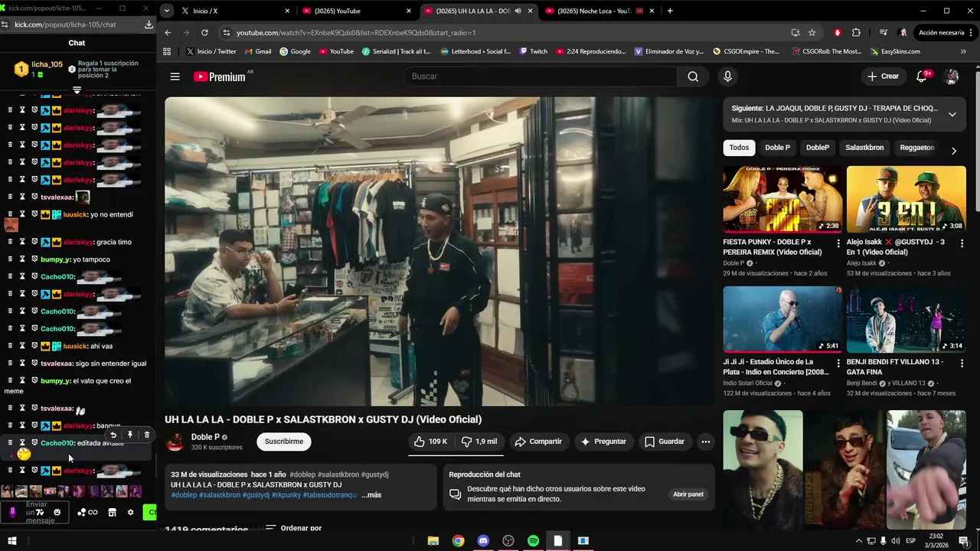980x551 pixels.
Task: Open Ordenar por comments sort dropdown
Action: (293, 528)
